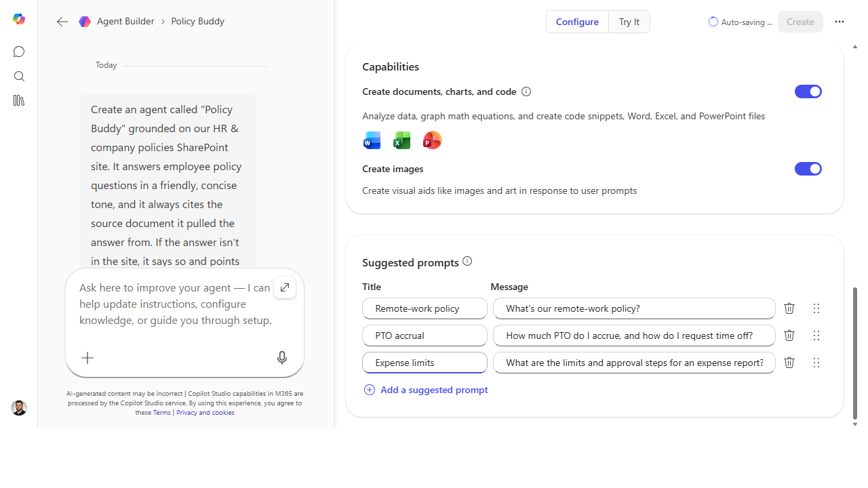Click the "Create an agent called Policy Buddy" message
The width and height of the screenshot is (868, 488).
pos(167,182)
